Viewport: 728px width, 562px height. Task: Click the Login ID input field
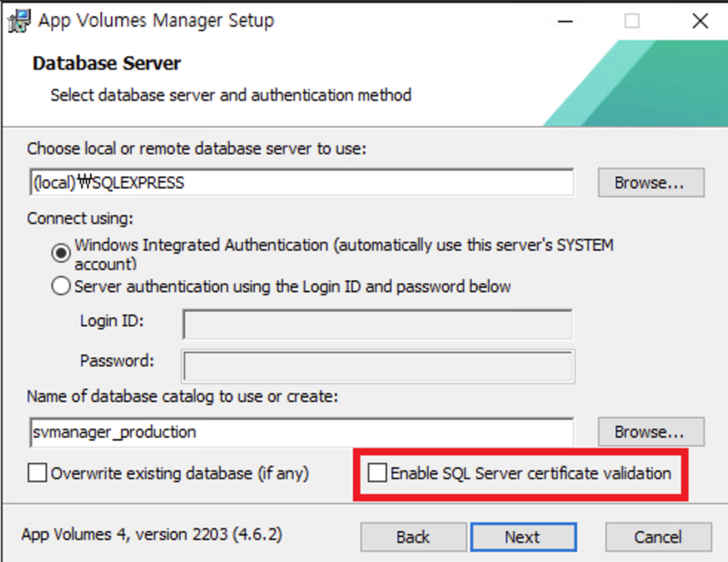(377, 324)
